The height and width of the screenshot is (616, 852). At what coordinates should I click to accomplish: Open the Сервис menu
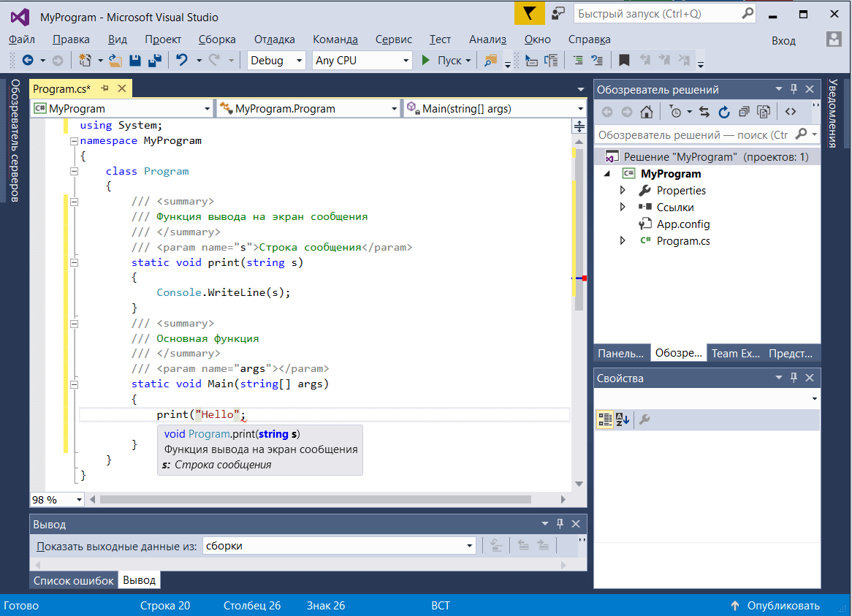tap(393, 39)
